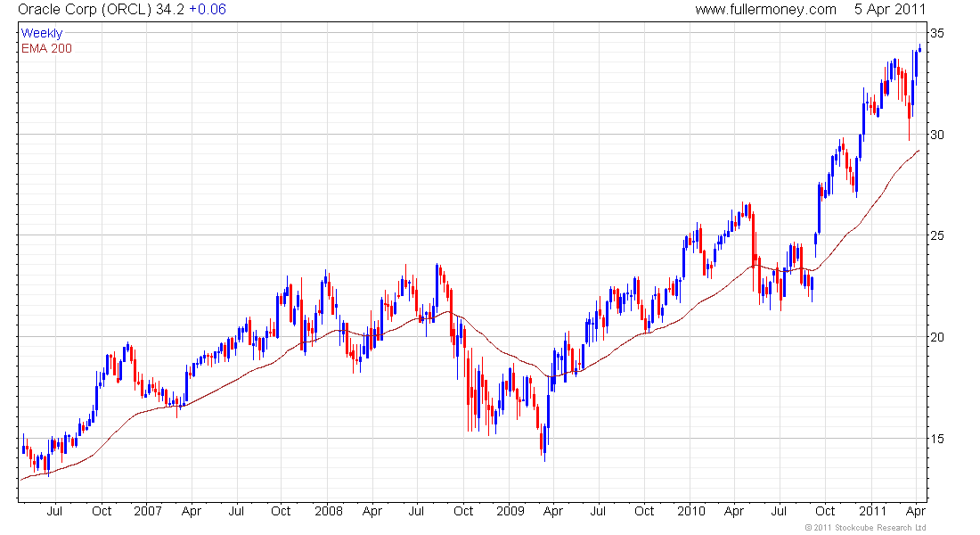Click the 25 price axis label
This screenshot has height=535, width=980.
pyautogui.click(x=937, y=236)
